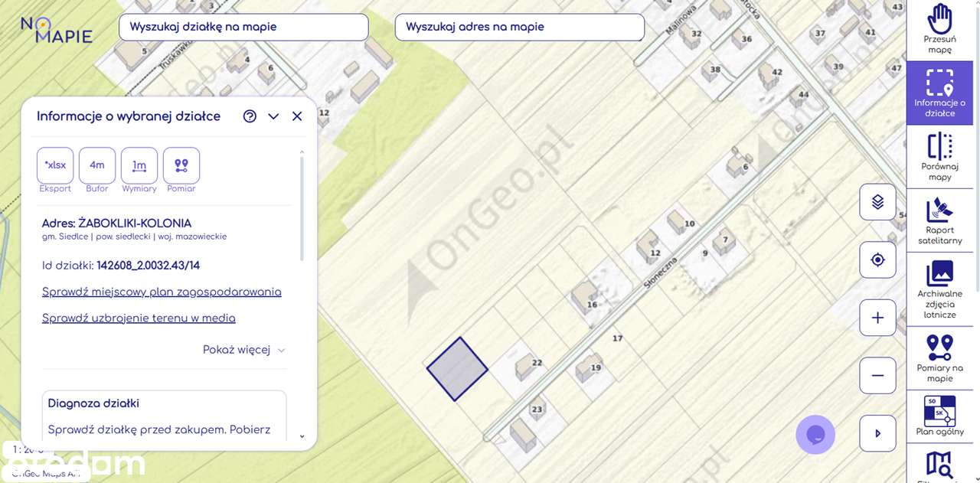Focus the Wyszukaj działkę na mapie field

243,27
